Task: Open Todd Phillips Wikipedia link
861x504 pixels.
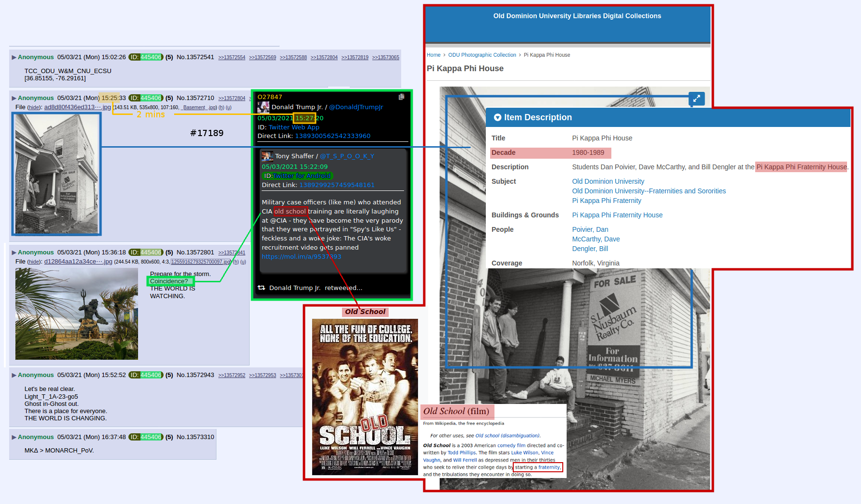Action: [462, 453]
